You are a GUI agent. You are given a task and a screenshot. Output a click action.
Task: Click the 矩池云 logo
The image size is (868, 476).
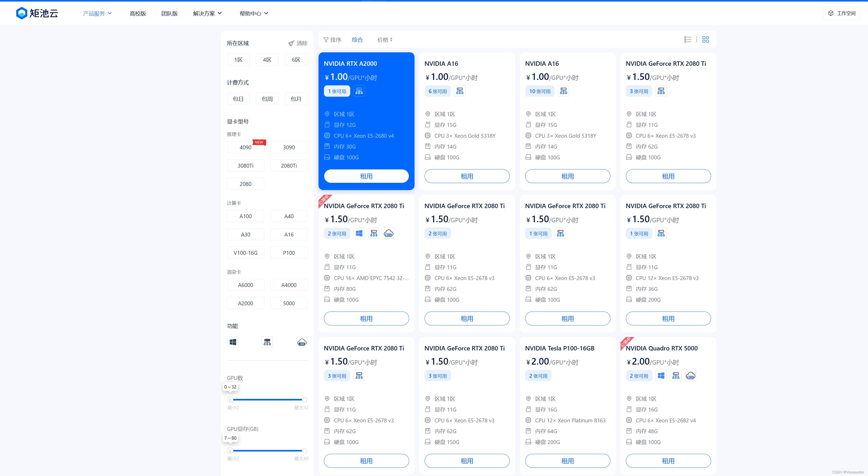tap(37, 13)
